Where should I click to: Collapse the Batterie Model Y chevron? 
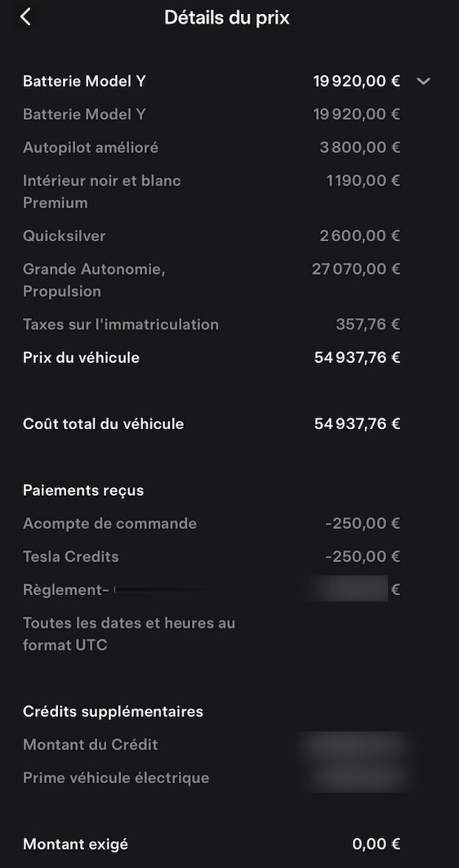click(423, 82)
